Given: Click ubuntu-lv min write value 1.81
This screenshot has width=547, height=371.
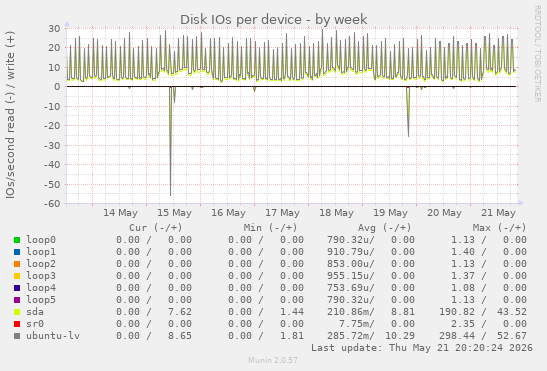Looking at the screenshot, I should pyautogui.click(x=292, y=336).
